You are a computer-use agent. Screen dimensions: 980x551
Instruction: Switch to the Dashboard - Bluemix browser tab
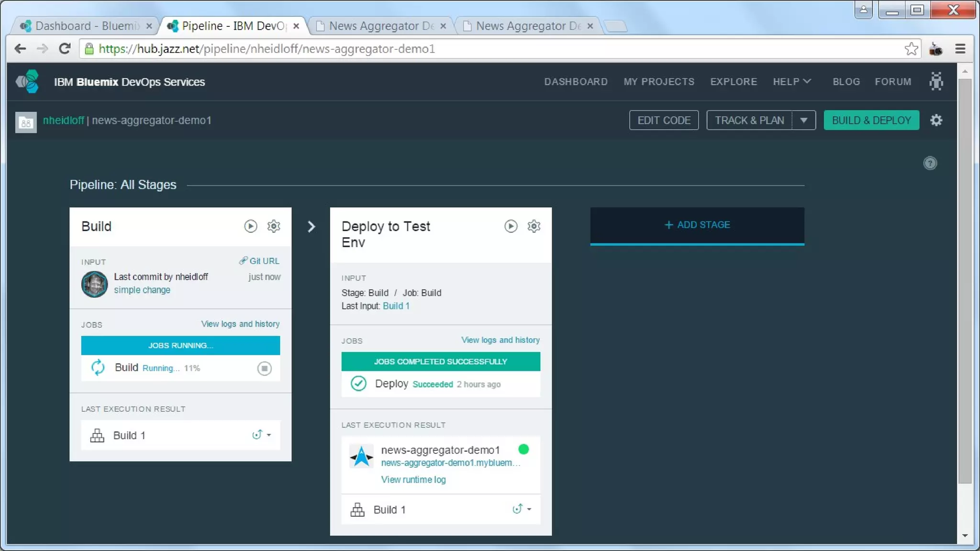(x=86, y=26)
